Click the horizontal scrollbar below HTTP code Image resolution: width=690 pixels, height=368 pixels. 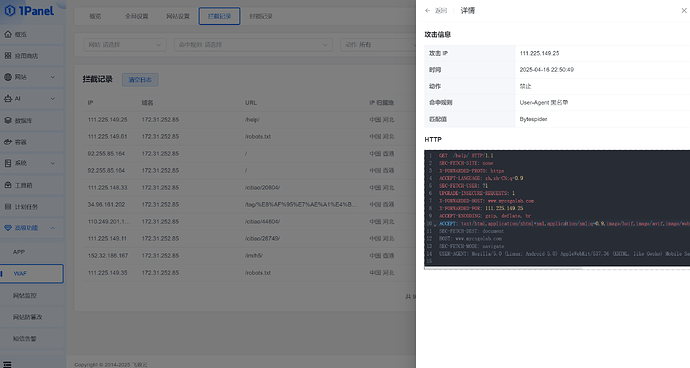(503, 268)
